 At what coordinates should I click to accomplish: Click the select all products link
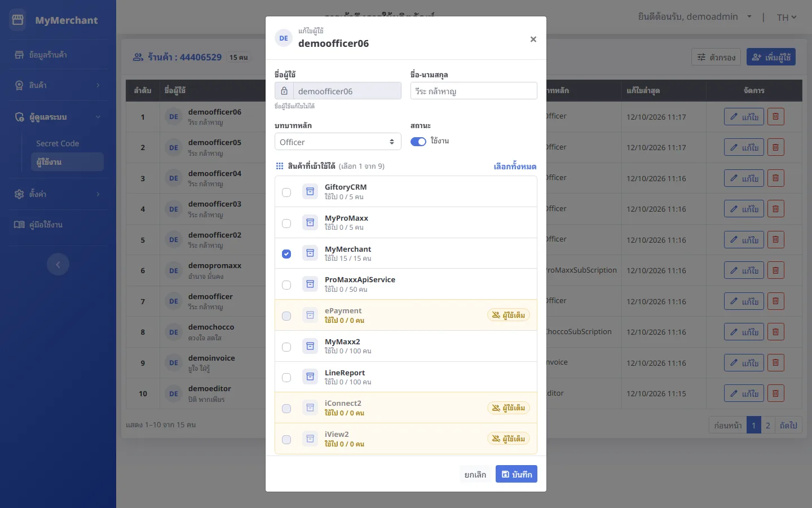pyautogui.click(x=515, y=167)
